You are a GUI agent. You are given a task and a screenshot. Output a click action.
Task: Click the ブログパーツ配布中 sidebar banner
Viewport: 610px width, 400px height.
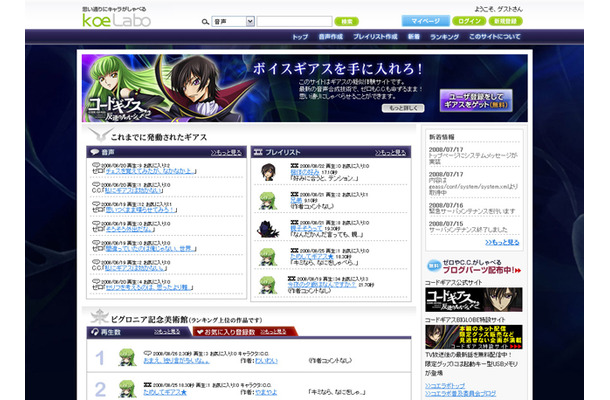coord(474,267)
